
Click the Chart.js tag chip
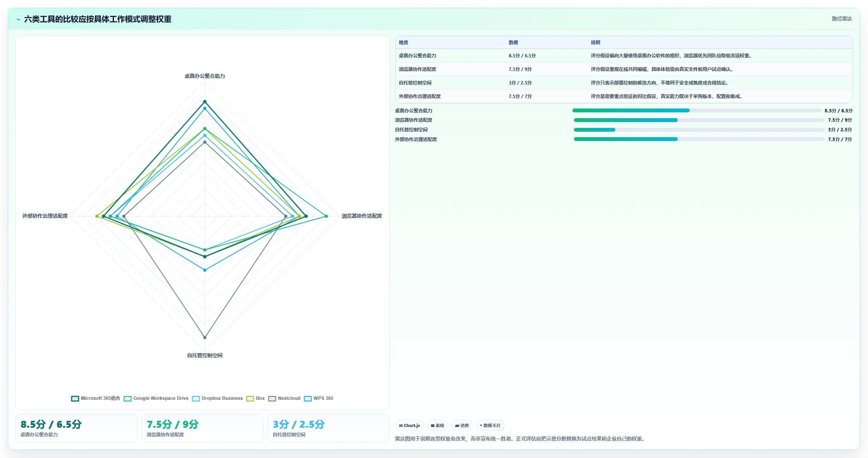(x=410, y=425)
